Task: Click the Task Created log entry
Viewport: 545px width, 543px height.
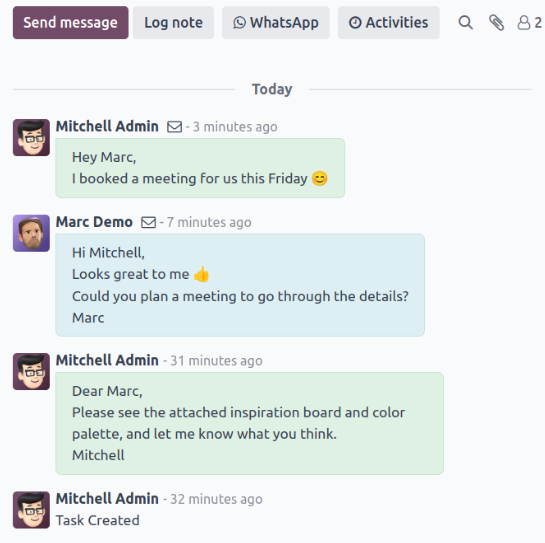Action: point(98,520)
